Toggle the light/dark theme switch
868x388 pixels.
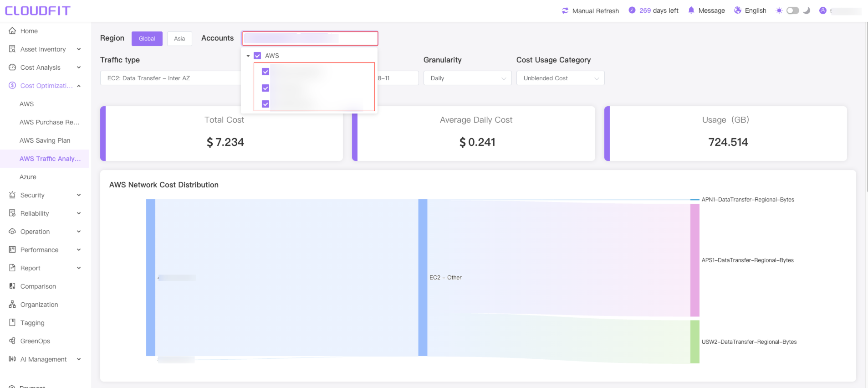[x=793, y=10]
